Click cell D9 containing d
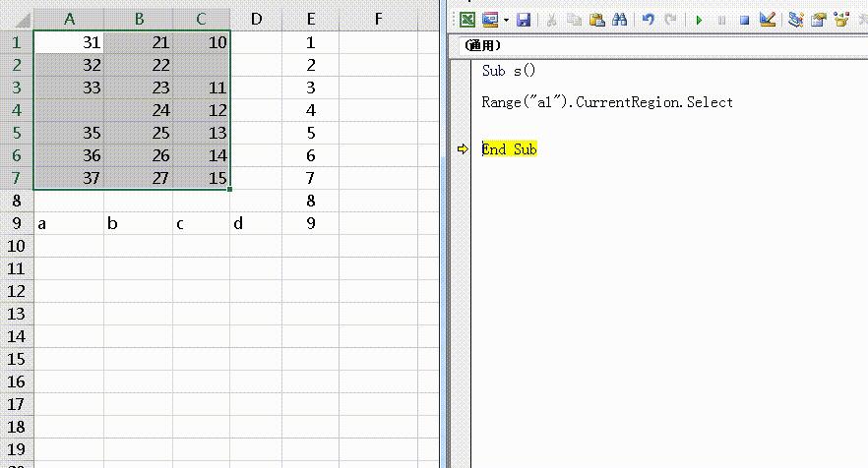 [x=256, y=223]
